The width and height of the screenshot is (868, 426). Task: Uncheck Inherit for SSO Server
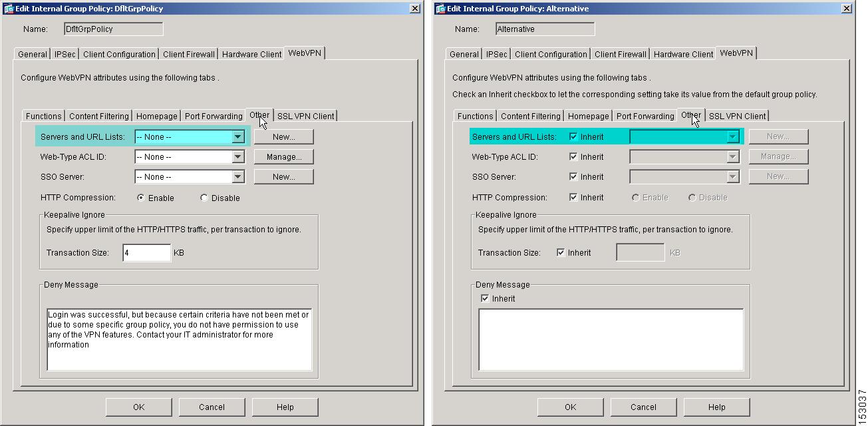(573, 176)
